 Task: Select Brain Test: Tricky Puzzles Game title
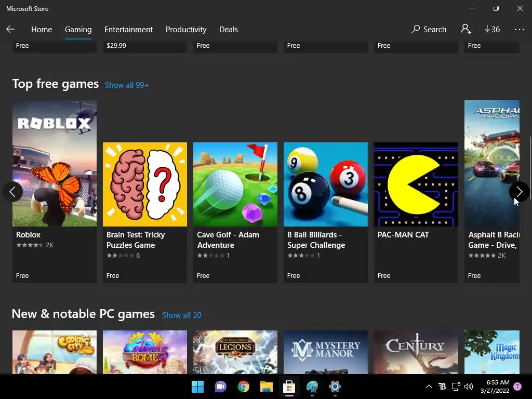136,240
